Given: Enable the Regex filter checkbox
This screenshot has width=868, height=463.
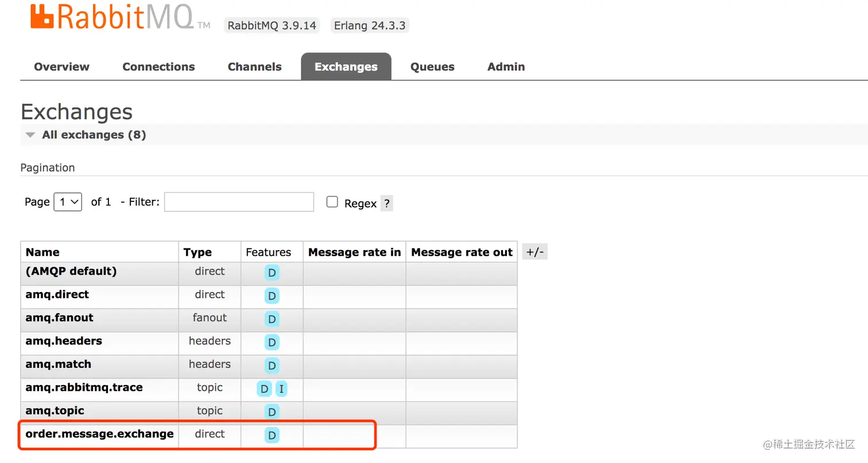Looking at the screenshot, I should coord(332,202).
